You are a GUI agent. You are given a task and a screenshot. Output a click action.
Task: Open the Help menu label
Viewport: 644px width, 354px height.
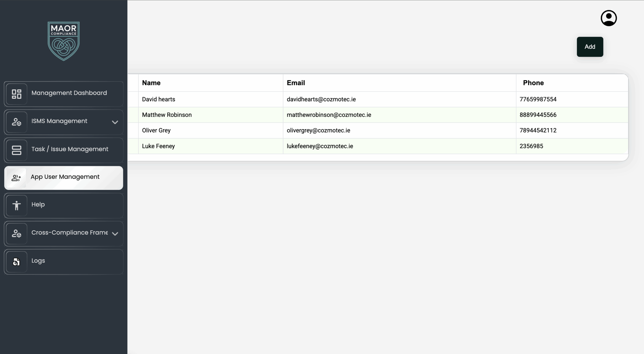38,204
